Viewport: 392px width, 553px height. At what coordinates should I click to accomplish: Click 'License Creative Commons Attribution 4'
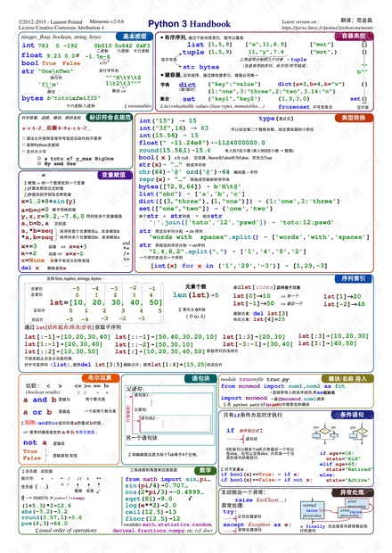point(61,27)
